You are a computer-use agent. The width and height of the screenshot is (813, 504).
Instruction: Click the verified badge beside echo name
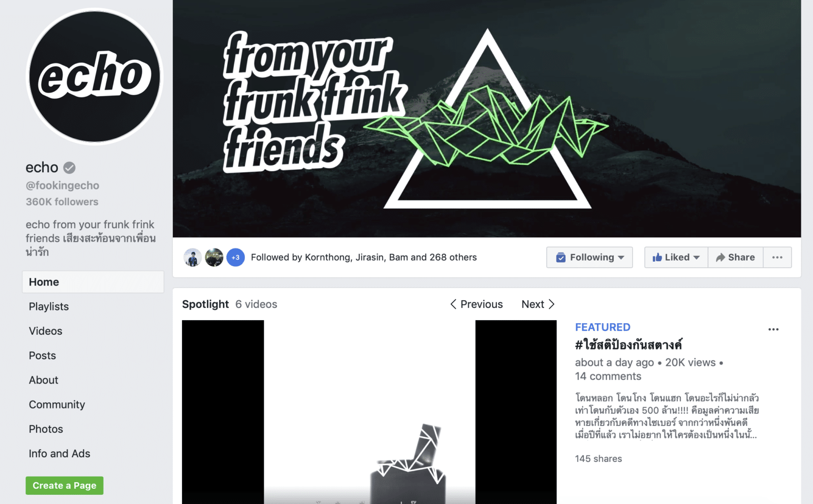click(x=70, y=168)
